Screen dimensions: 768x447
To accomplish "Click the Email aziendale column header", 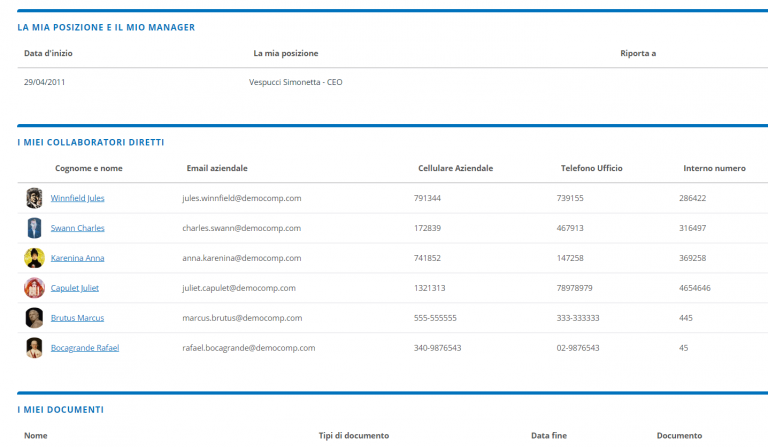I will (217, 168).
